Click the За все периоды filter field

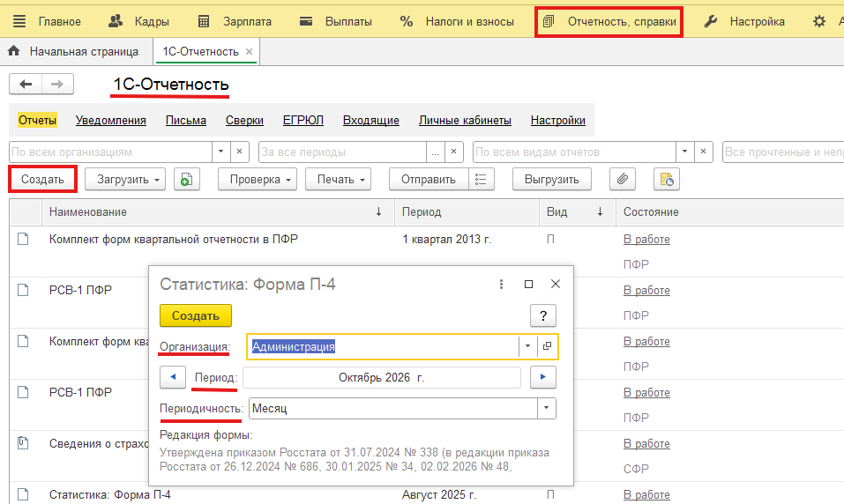(342, 152)
